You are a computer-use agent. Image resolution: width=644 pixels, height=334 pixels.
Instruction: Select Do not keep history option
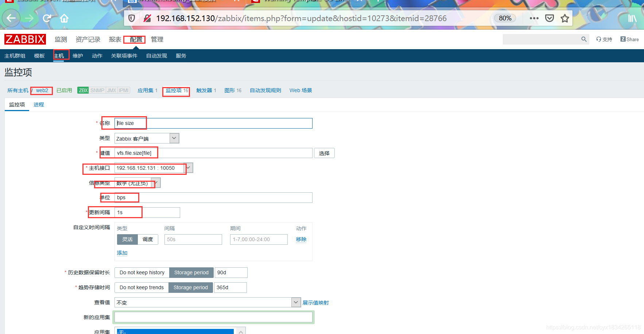point(142,272)
